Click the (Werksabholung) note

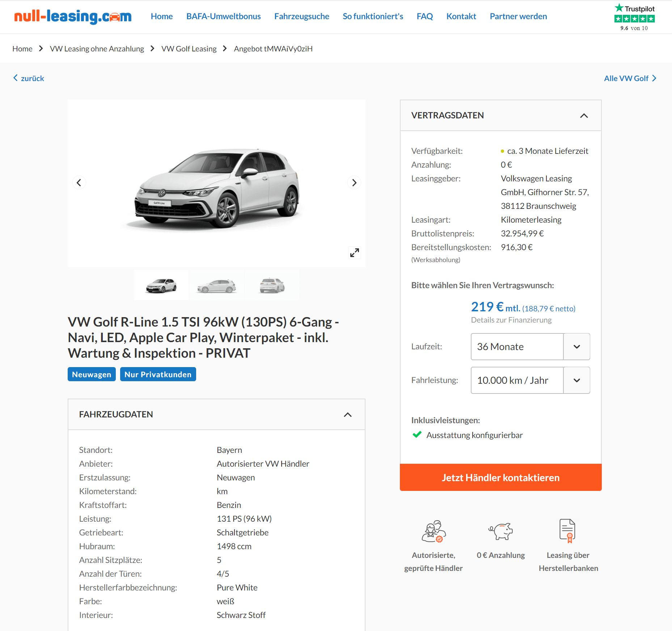(x=436, y=260)
